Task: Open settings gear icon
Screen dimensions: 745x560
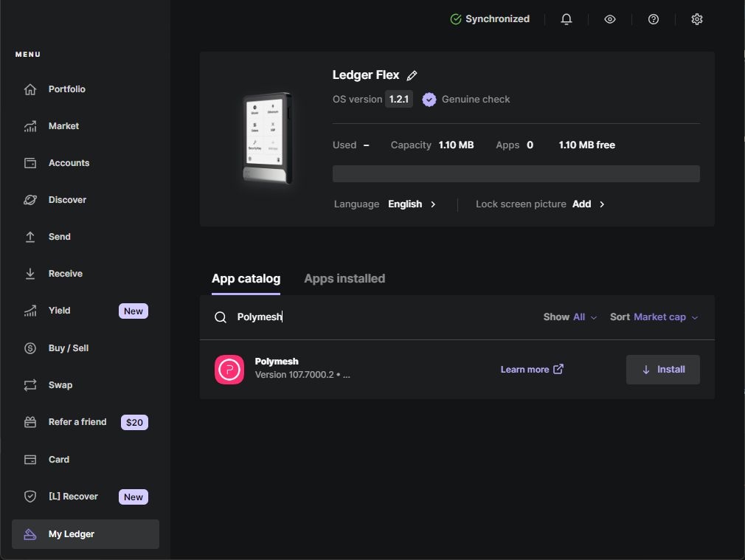Action: point(697,19)
